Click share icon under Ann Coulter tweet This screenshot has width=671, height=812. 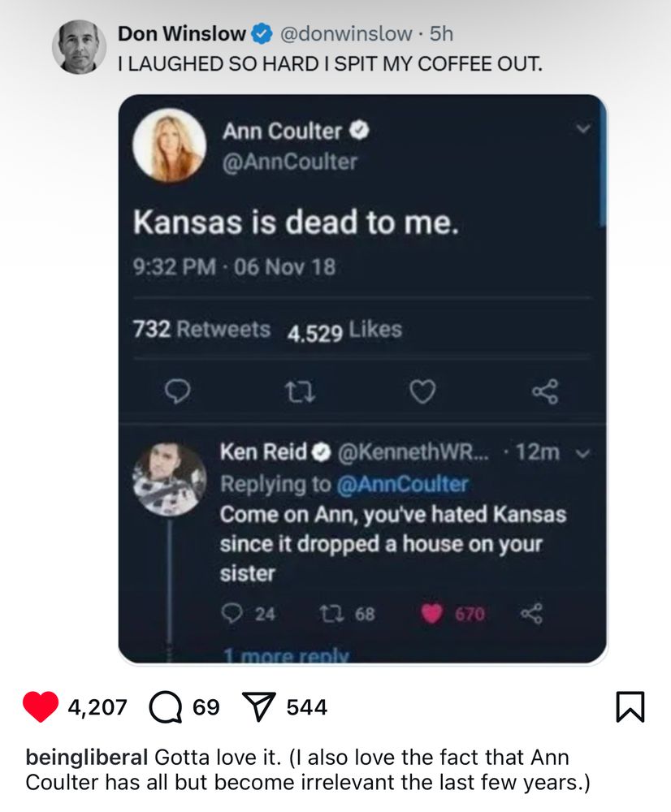(546, 391)
